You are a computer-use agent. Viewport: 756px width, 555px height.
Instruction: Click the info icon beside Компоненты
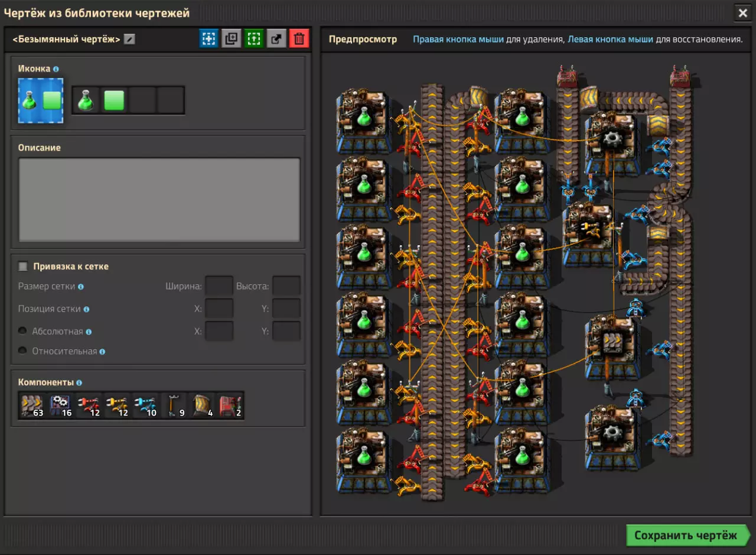(x=79, y=383)
